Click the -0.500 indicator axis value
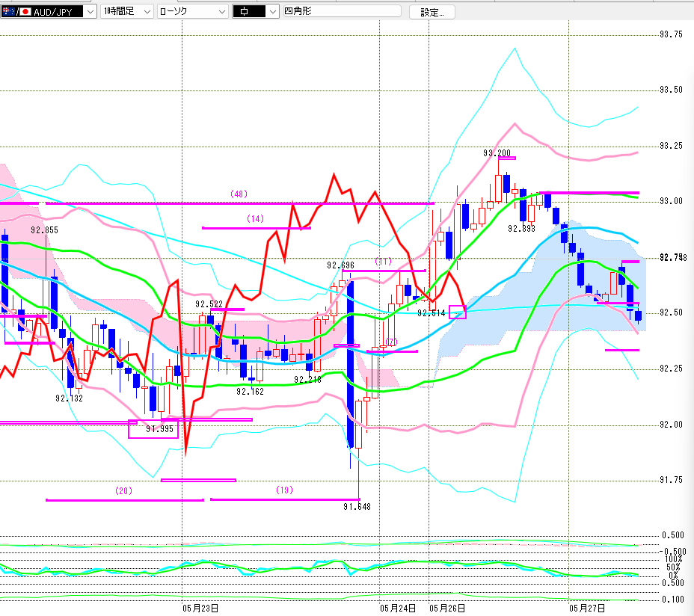Screen dimensions: 694x616 pyautogui.click(x=673, y=552)
